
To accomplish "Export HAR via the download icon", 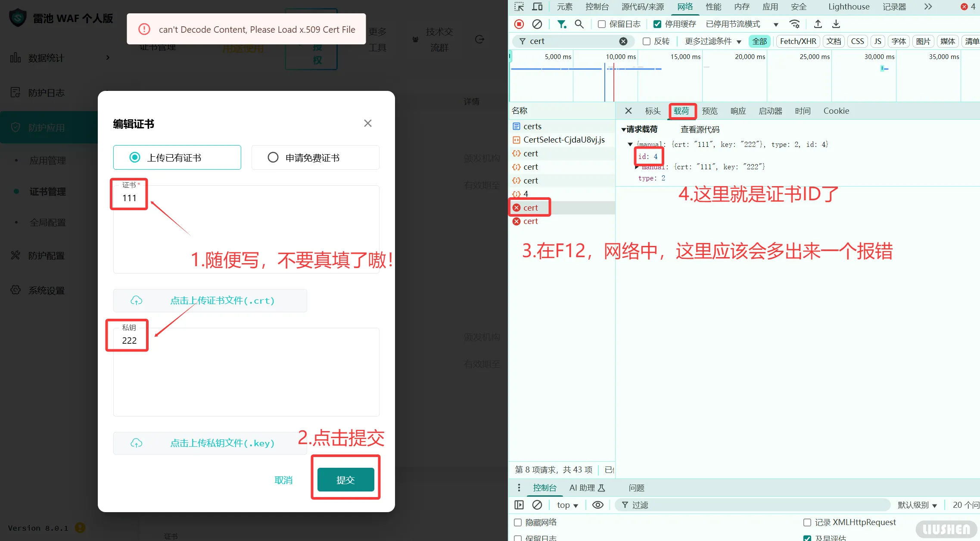I will tap(836, 24).
